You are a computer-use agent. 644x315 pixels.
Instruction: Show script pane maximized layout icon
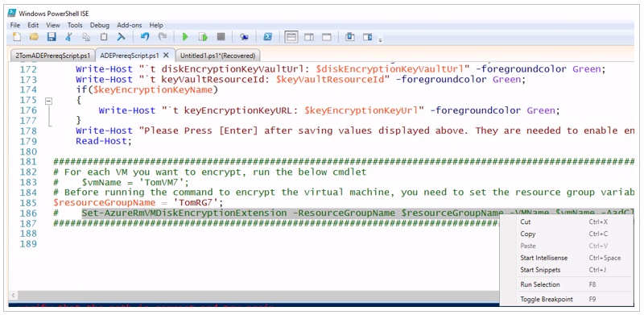click(327, 37)
